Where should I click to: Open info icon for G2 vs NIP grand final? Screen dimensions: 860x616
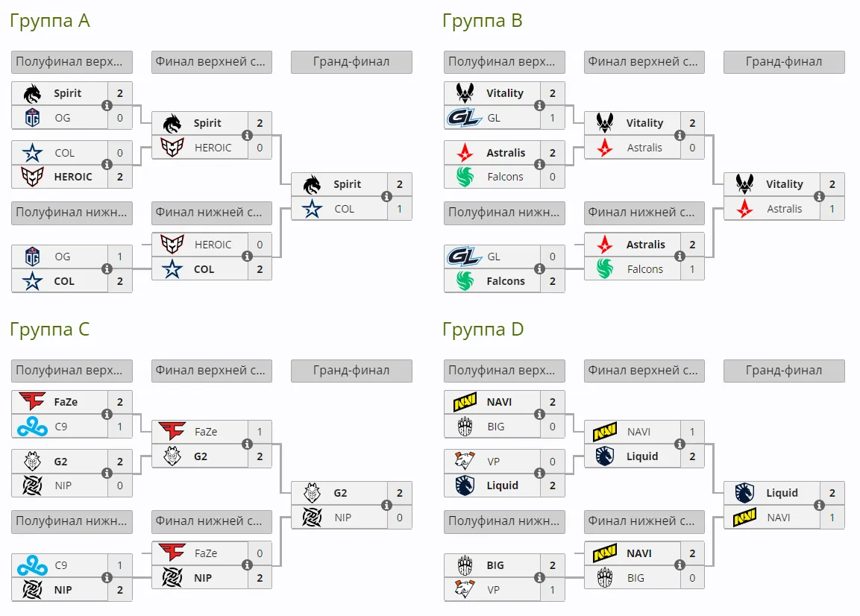(386, 505)
